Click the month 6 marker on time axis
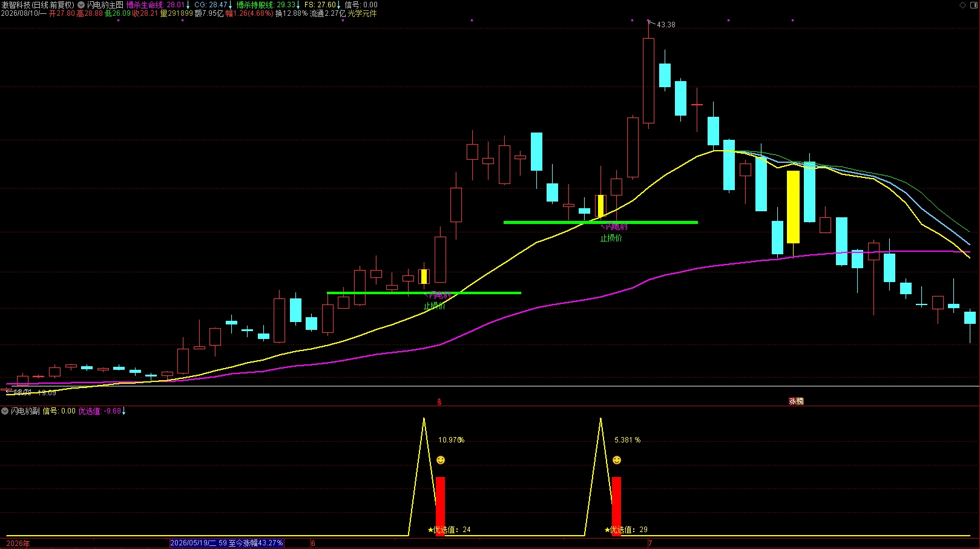Viewport: 980px width, 549px height. pos(313,544)
